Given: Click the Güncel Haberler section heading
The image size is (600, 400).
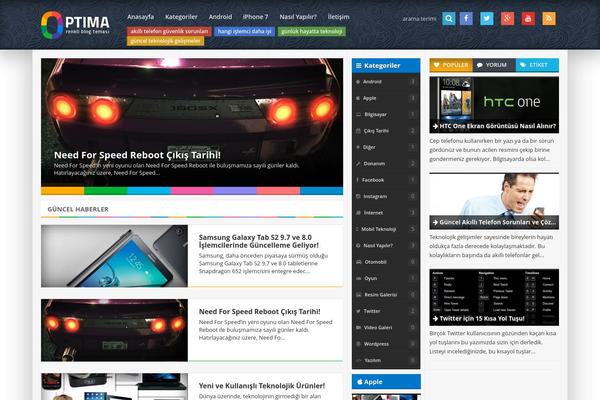Looking at the screenshot, I should click(78, 209).
